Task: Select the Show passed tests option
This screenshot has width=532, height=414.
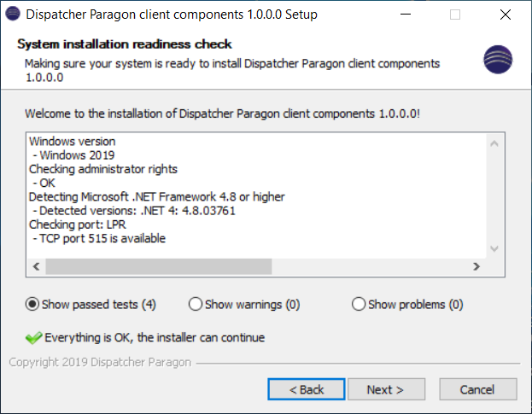Action: [33, 305]
